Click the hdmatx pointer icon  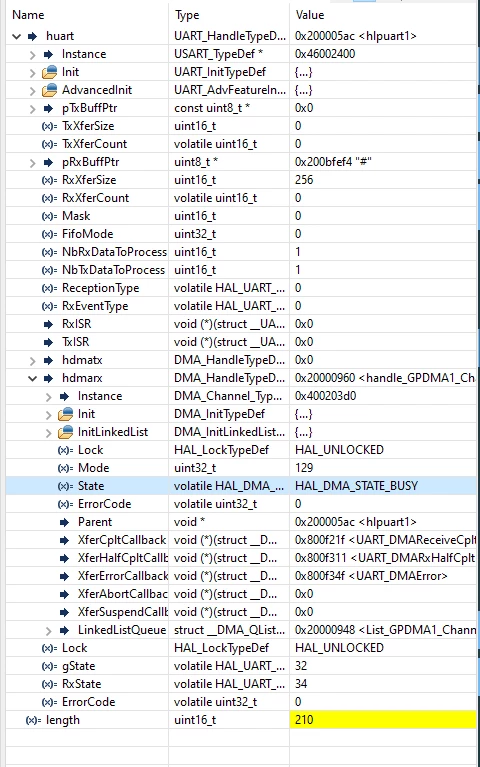[48, 361]
